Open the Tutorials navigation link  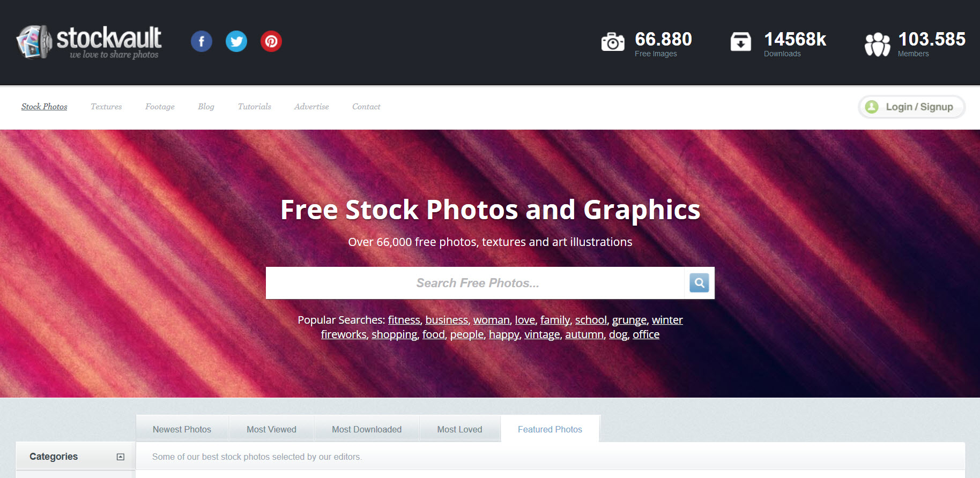[x=255, y=107]
